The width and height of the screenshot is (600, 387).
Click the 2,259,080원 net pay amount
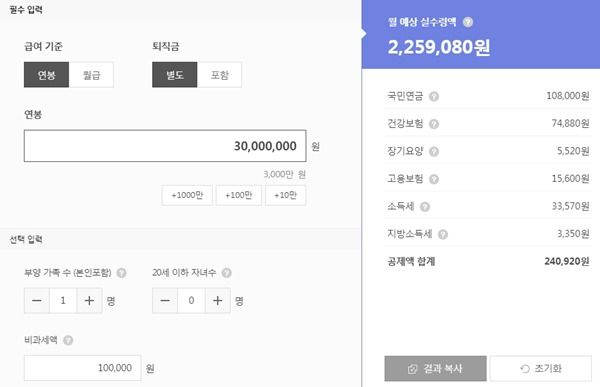pyautogui.click(x=439, y=47)
